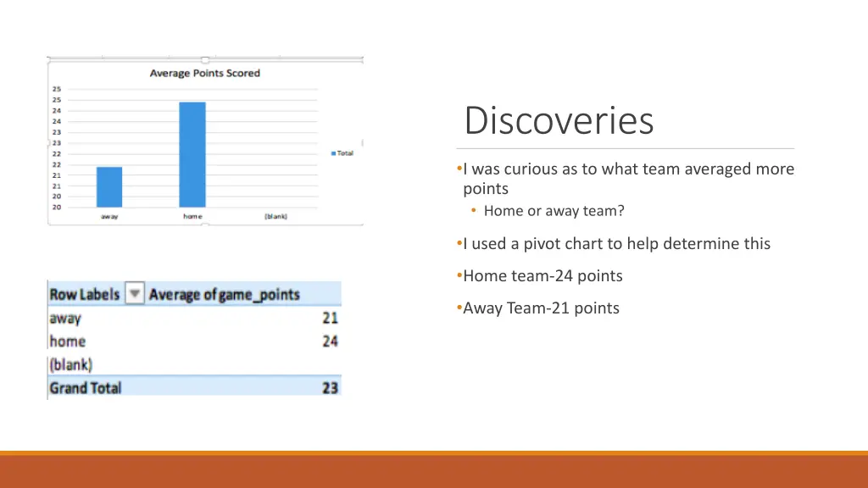Viewport: 868px width, 488px height.
Task: Click the chart's bottom-center resize handle
Action: click(205, 225)
